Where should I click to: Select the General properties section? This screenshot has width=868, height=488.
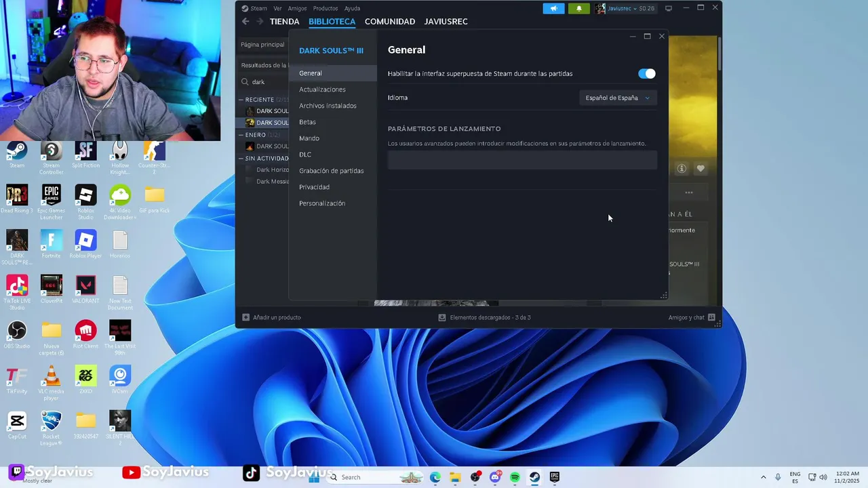click(332, 73)
